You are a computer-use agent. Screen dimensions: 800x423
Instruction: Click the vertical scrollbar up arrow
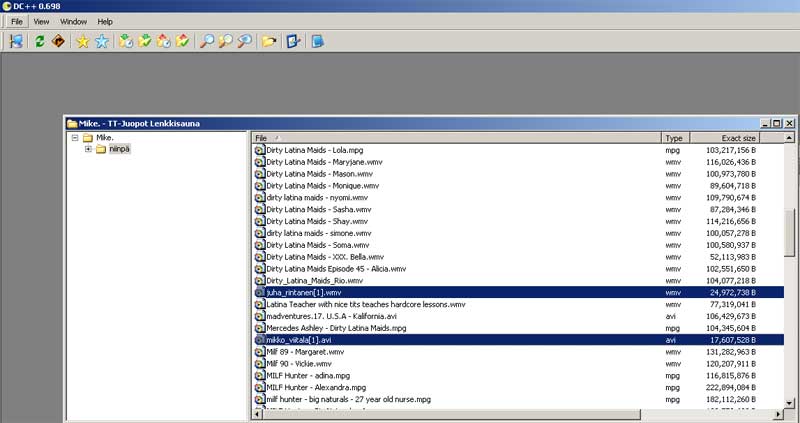(x=789, y=138)
